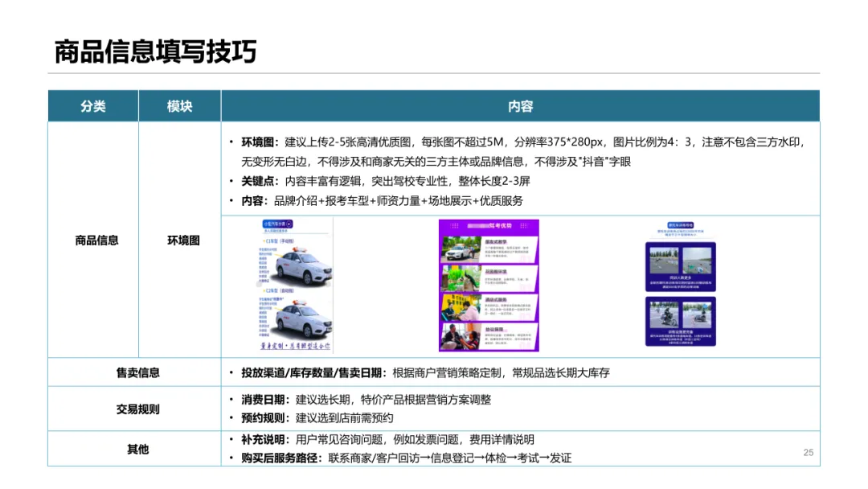
Task: Open the purple driving exam advantages image
Action: [x=489, y=286]
